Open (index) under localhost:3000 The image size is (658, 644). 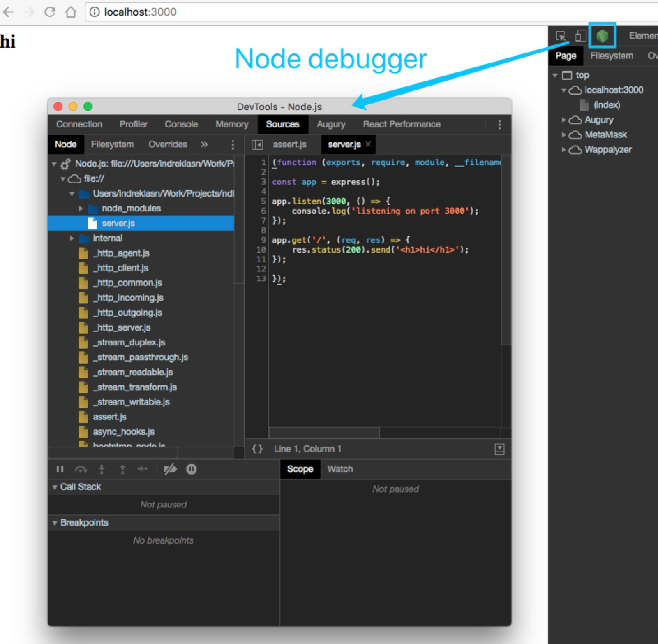[x=607, y=105]
